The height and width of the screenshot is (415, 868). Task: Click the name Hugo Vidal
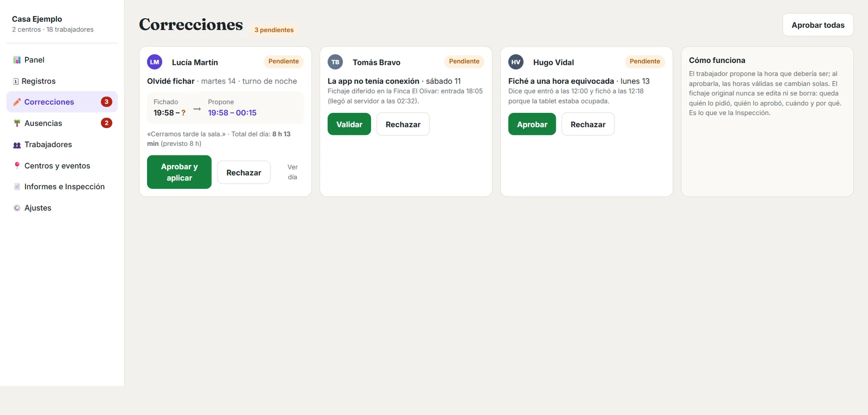pos(553,62)
